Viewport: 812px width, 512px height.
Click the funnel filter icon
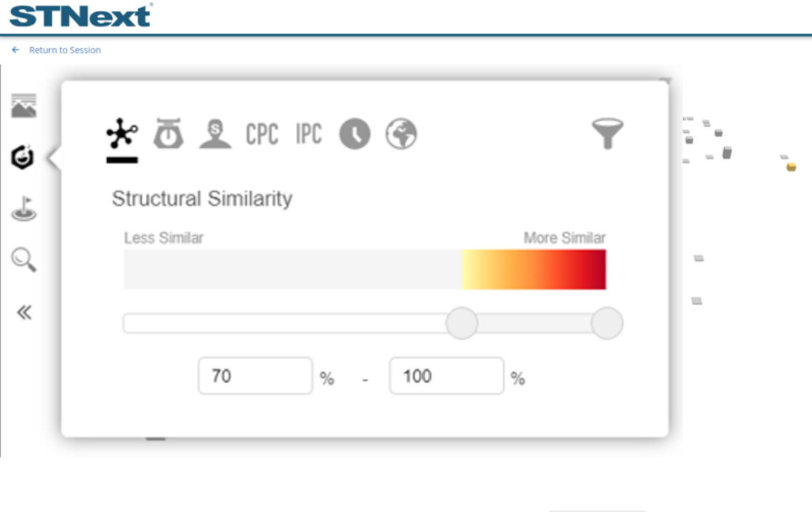607,134
